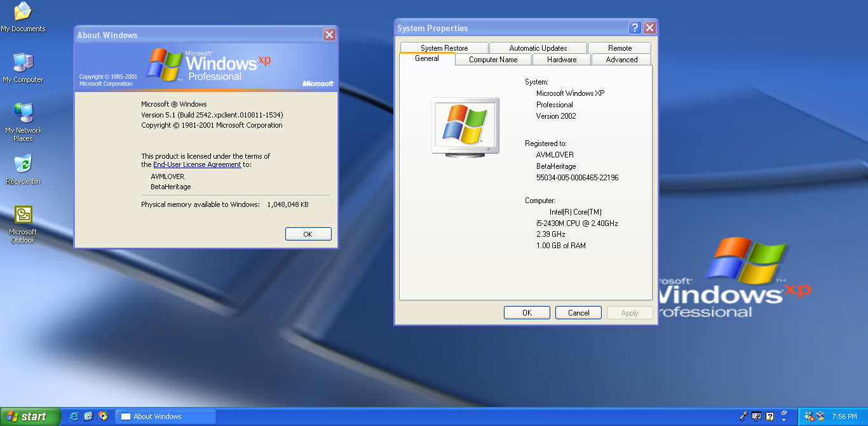This screenshot has height=426, width=868.
Task: Launch Internet Explorer from Quick Launch
Action: 74,416
